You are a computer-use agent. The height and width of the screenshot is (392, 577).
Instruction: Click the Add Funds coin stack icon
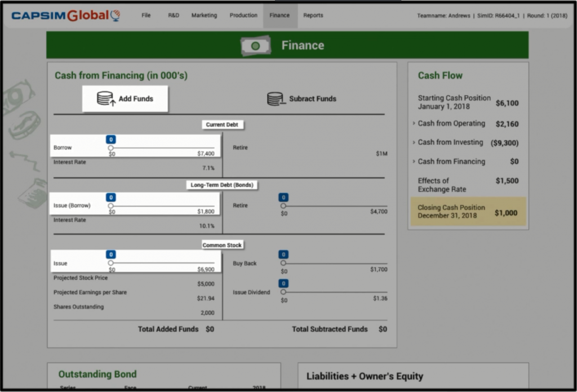(x=105, y=99)
